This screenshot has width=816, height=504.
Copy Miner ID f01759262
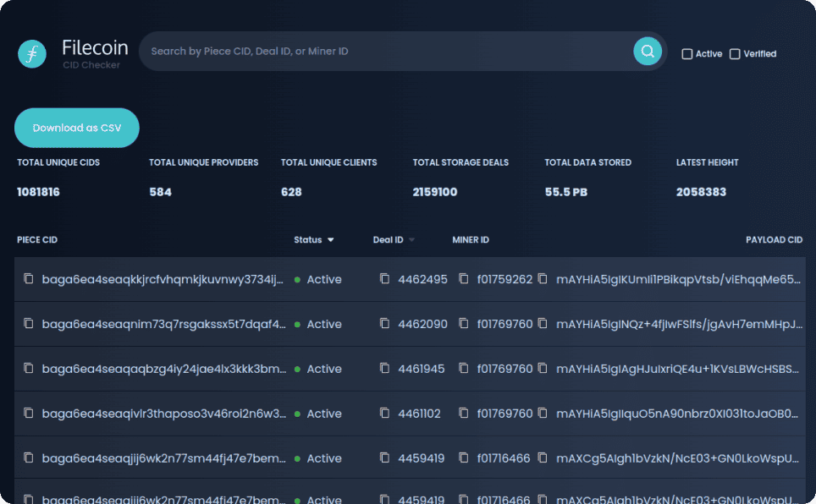point(464,279)
